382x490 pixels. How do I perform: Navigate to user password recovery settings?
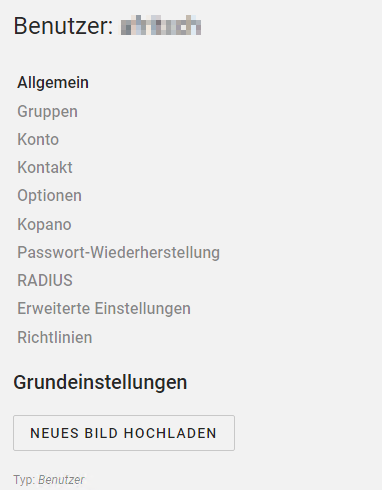coord(118,252)
